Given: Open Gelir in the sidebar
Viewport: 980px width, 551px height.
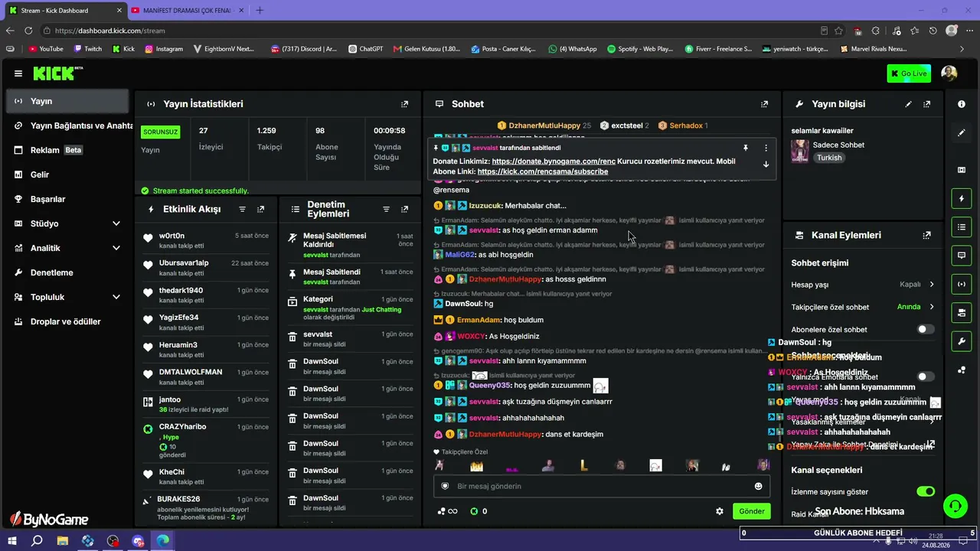Looking at the screenshot, I should [67, 174].
